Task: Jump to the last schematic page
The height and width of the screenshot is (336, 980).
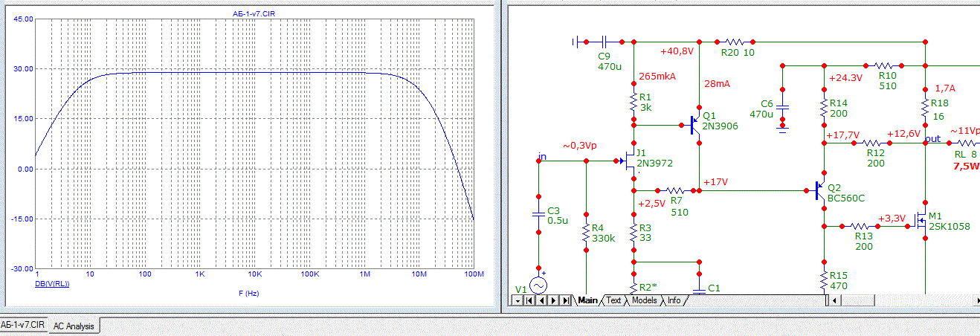Action: [565, 300]
